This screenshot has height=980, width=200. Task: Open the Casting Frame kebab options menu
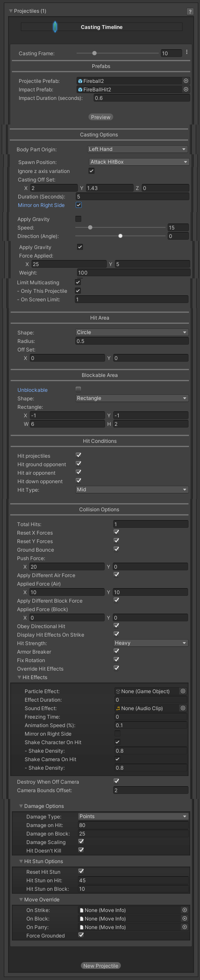pyautogui.click(x=187, y=52)
